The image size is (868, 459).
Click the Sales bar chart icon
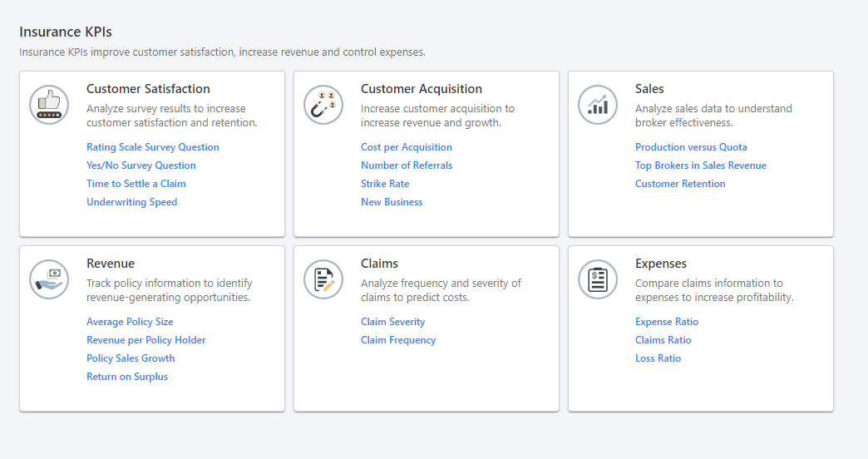tap(598, 105)
